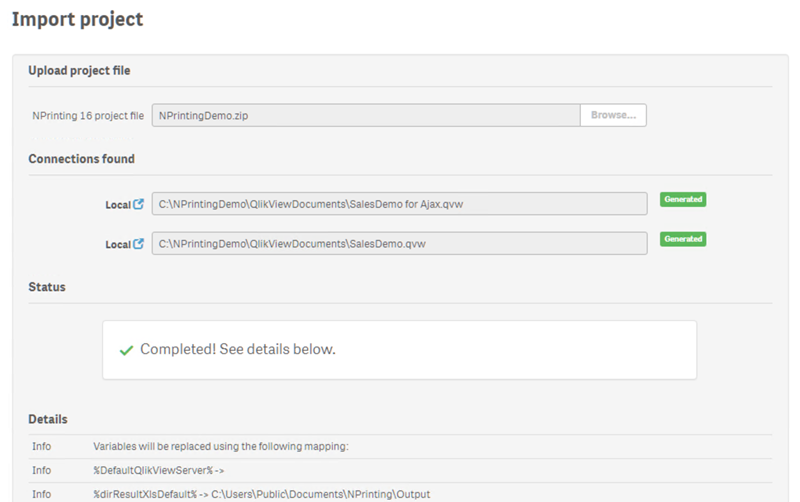Viewport: 800px width, 502px height.
Task: Click the external link icon beside the second Local
Action: 139,244
